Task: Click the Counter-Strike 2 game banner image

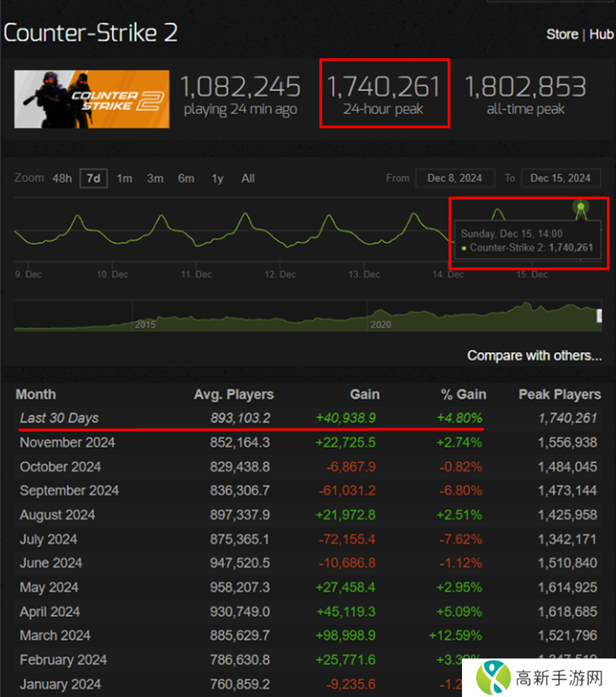Action: [92, 99]
